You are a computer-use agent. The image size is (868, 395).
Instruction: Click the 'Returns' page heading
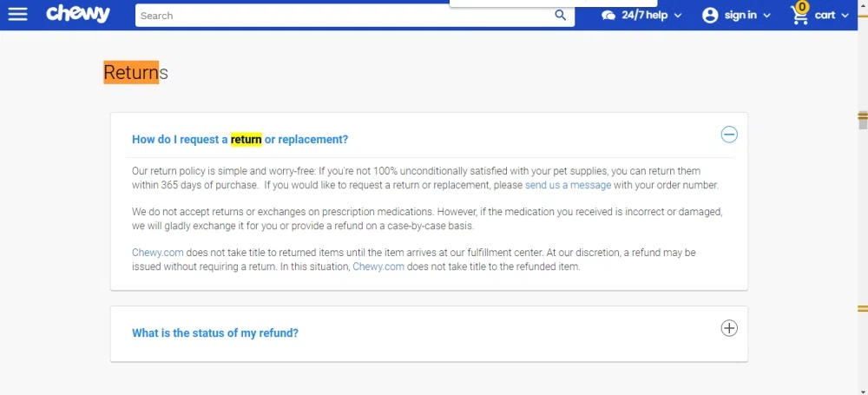(135, 73)
